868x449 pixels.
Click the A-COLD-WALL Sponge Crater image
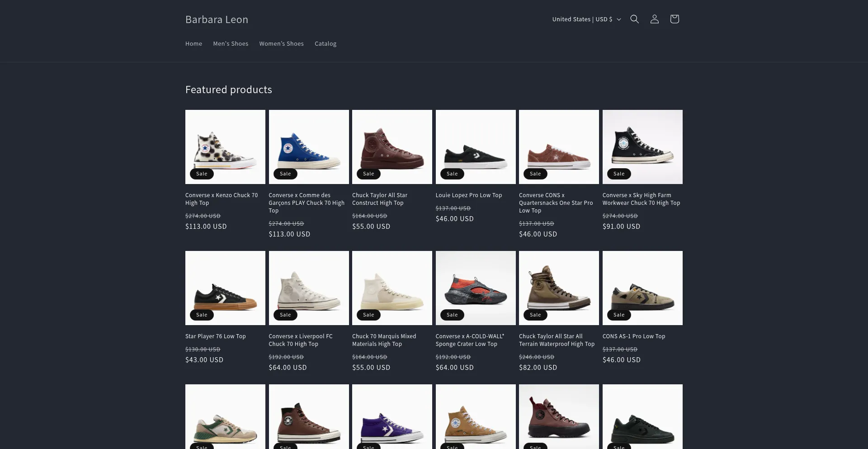click(x=476, y=288)
